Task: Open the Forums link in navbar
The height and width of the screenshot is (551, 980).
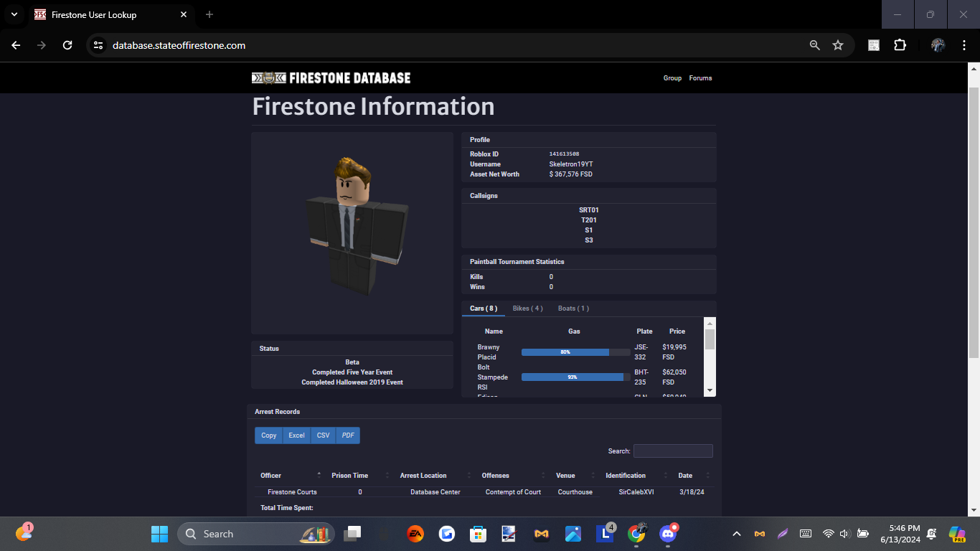Action: click(700, 78)
